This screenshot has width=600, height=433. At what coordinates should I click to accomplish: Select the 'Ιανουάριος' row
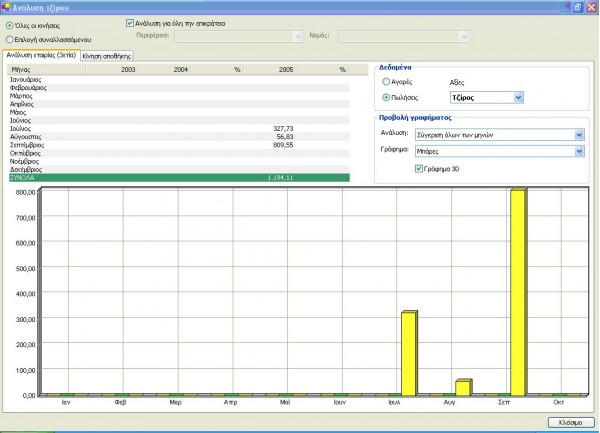point(179,80)
